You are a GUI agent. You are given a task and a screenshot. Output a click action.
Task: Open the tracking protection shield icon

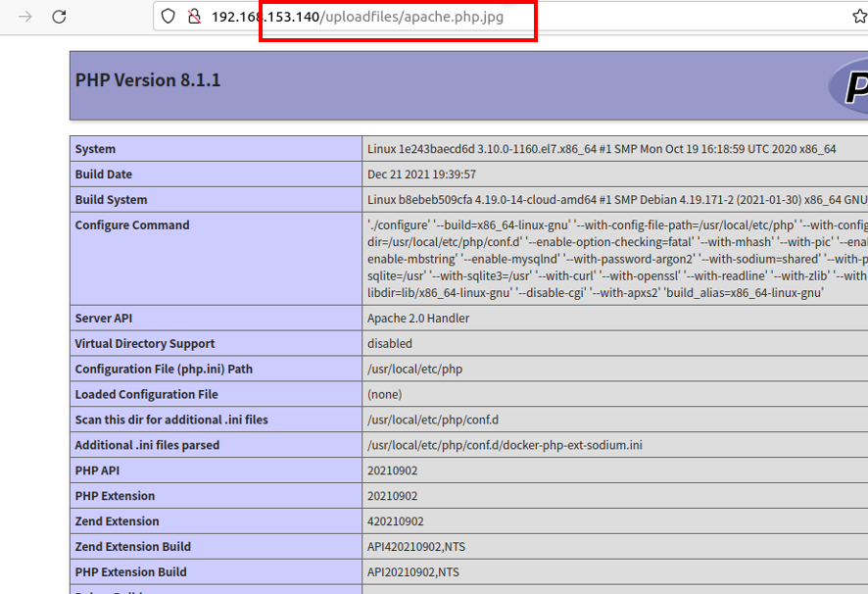(169, 17)
